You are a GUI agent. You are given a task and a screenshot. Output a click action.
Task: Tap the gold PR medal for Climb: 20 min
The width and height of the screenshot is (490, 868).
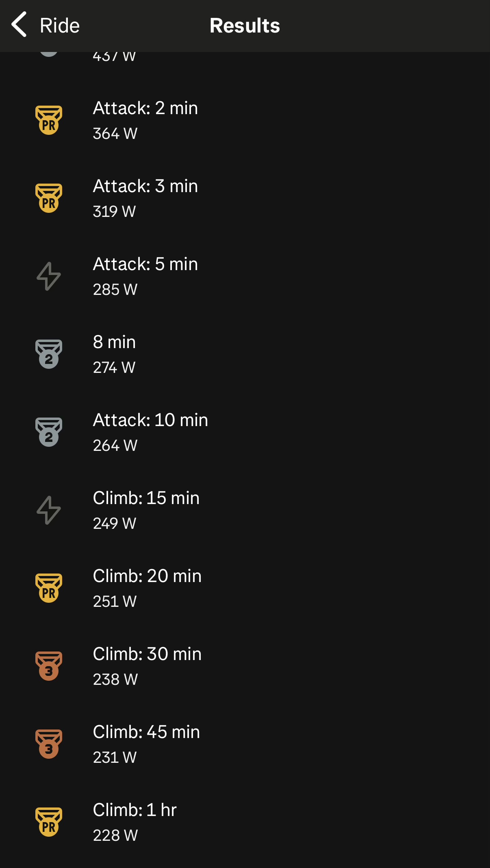[49, 588]
